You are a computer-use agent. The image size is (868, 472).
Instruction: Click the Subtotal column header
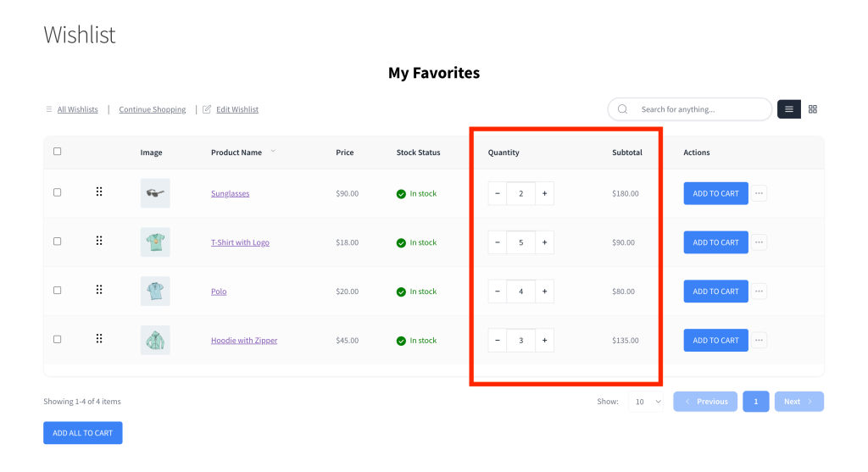click(x=626, y=153)
